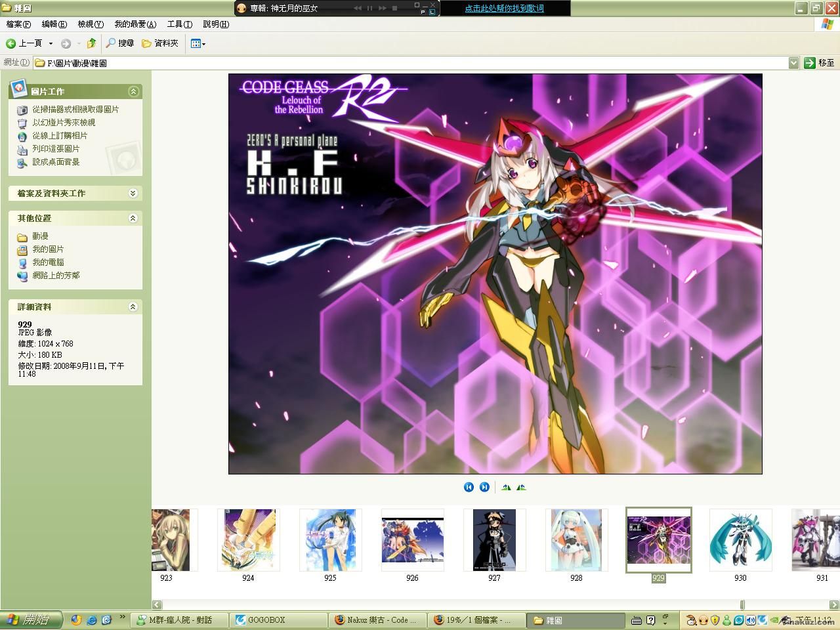
Task: Go up one folder level icon
Action: 92,43
